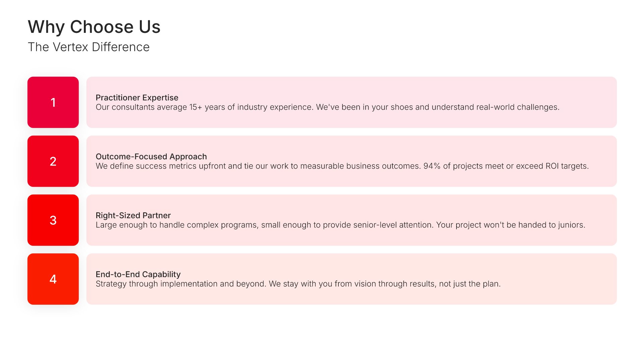644x362 pixels.
Task: Click the "Practitioner Expertise" heading
Action: pos(137,98)
